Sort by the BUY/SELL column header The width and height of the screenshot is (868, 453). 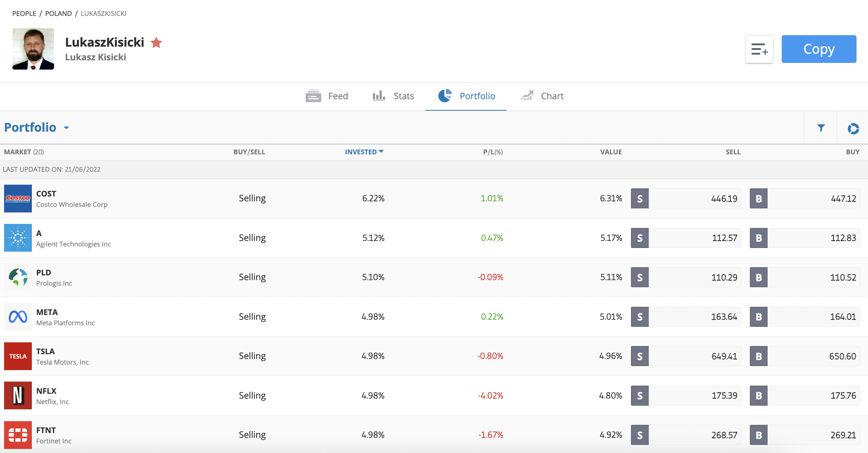[x=249, y=152]
